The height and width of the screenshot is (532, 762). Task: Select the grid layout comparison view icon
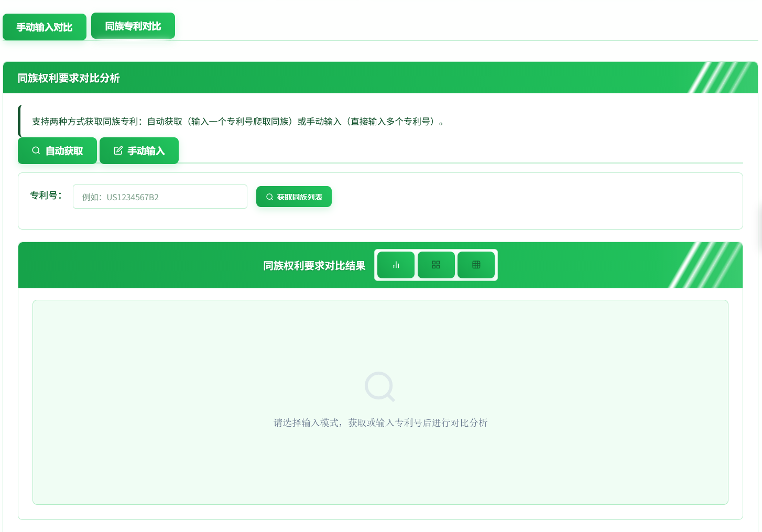(x=436, y=265)
